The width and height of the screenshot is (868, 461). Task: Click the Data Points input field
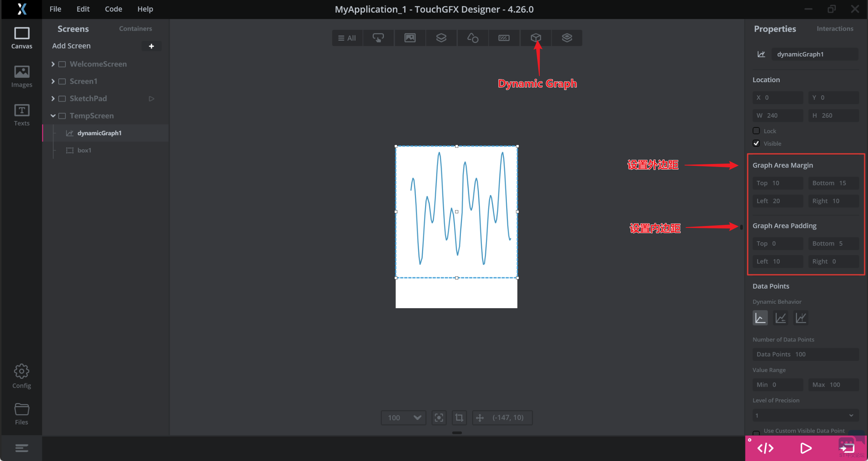click(805, 354)
